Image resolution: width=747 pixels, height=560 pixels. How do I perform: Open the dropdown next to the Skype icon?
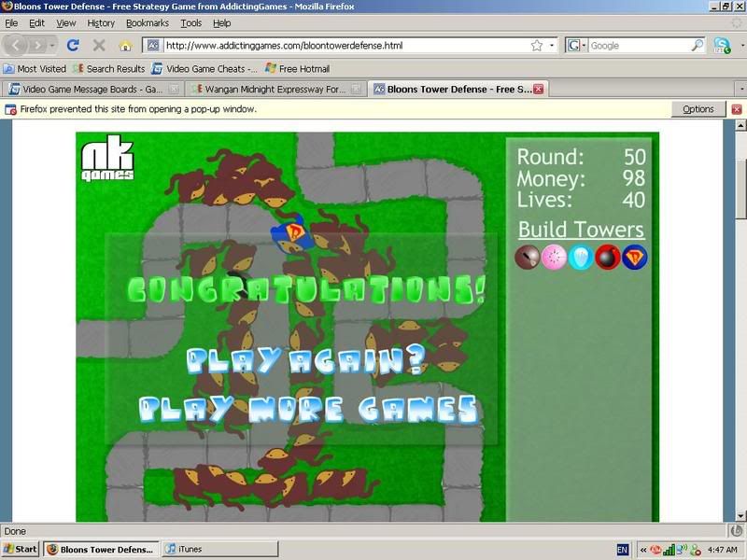coord(742,45)
